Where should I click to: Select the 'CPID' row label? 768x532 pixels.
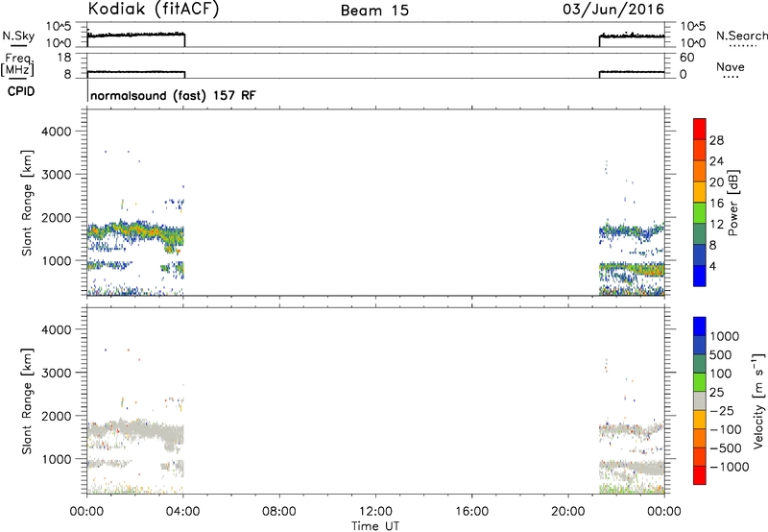point(21,91)
